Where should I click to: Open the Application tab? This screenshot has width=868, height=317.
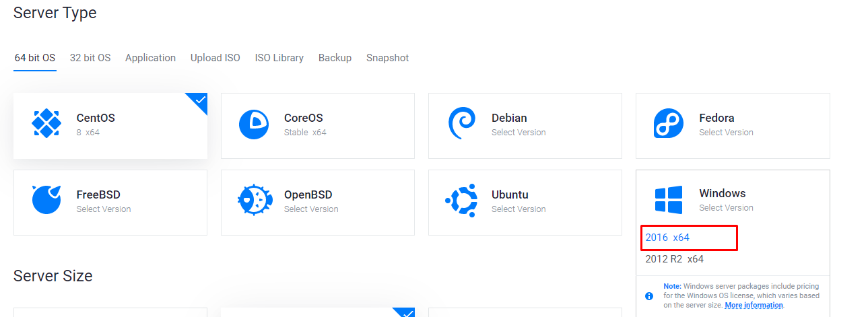tap(150, 58)
